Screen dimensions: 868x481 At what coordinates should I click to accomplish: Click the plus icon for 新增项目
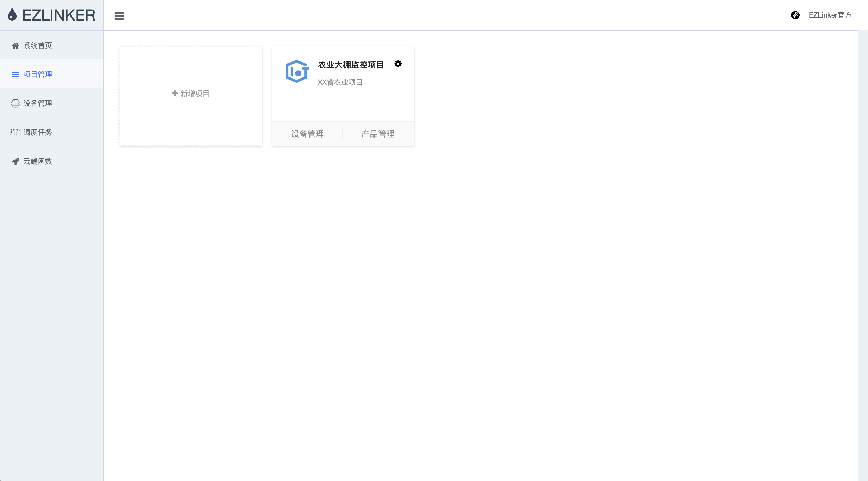(x=174, y=93)
